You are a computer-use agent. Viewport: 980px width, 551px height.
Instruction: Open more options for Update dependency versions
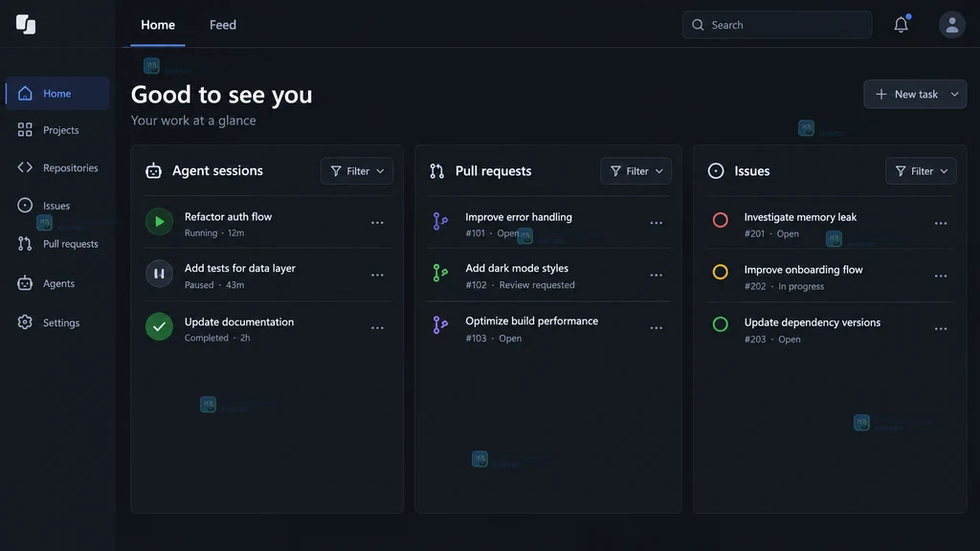941,329
